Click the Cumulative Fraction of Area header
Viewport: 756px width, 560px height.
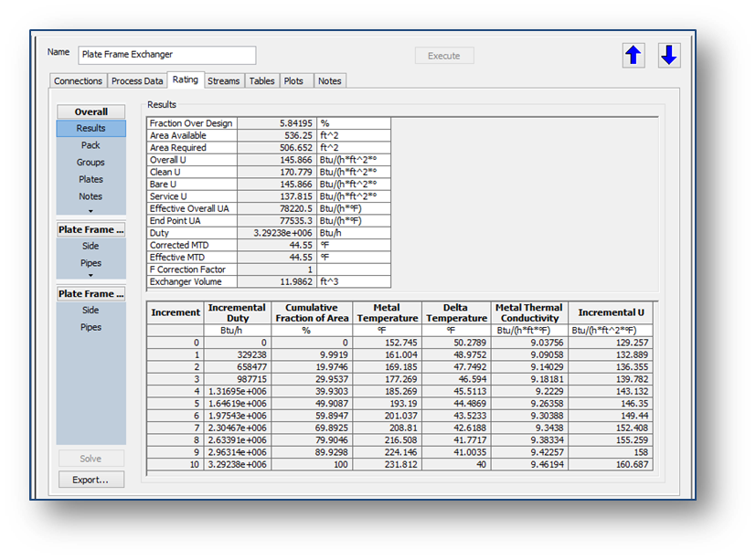coord(312,312)
